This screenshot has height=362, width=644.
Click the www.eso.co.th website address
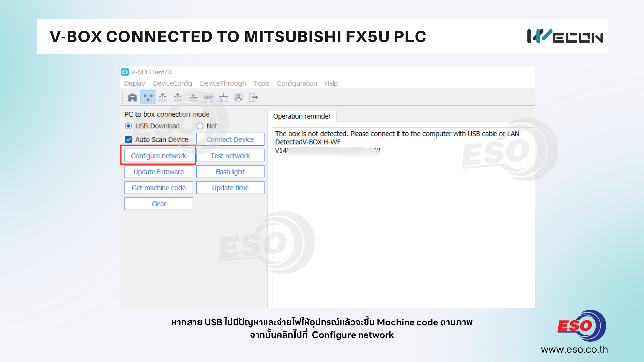(574, 350)
